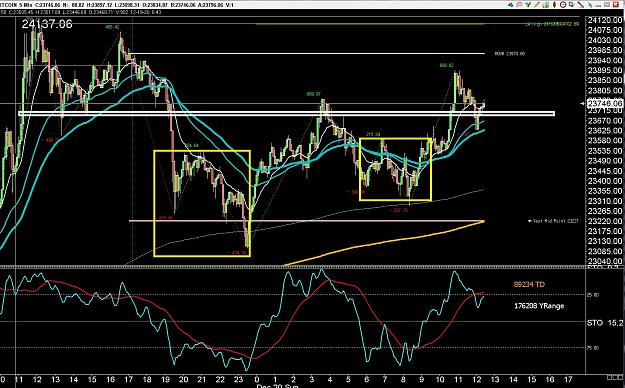Image resolution: width=625 pixels, height=388 pixels.
Task: Click the 23175.00 price axis label
Action: pyautogui.click(x=605, y=231)
